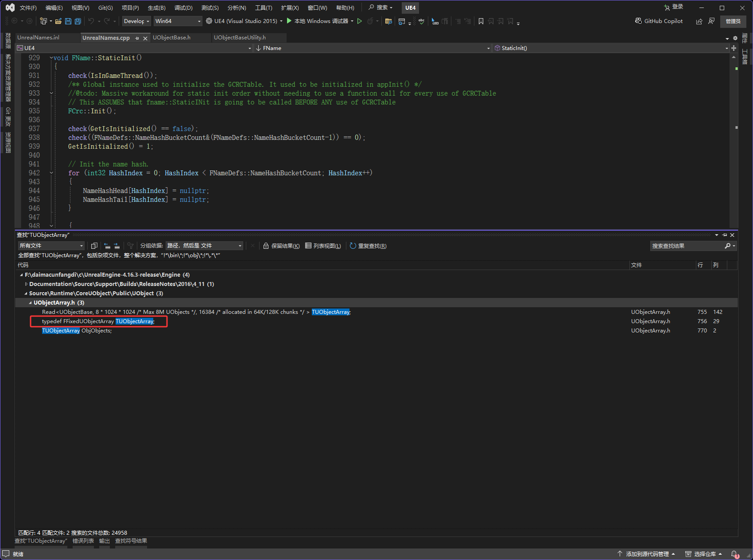Click Start Without Debugging outline play icon
This screenshot has height=560, width=753.
point(360,21)
